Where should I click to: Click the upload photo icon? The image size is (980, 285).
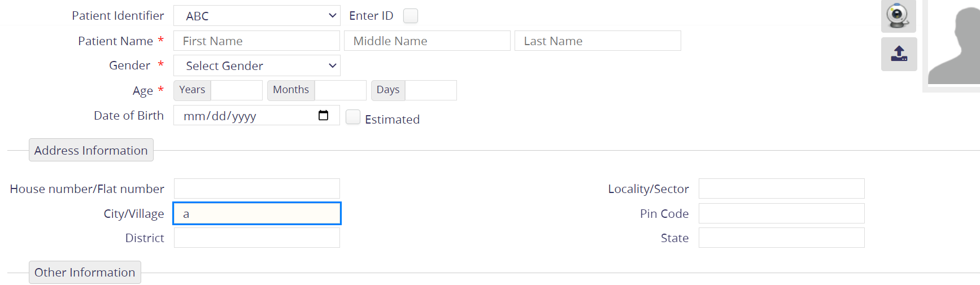coord(899,54)
